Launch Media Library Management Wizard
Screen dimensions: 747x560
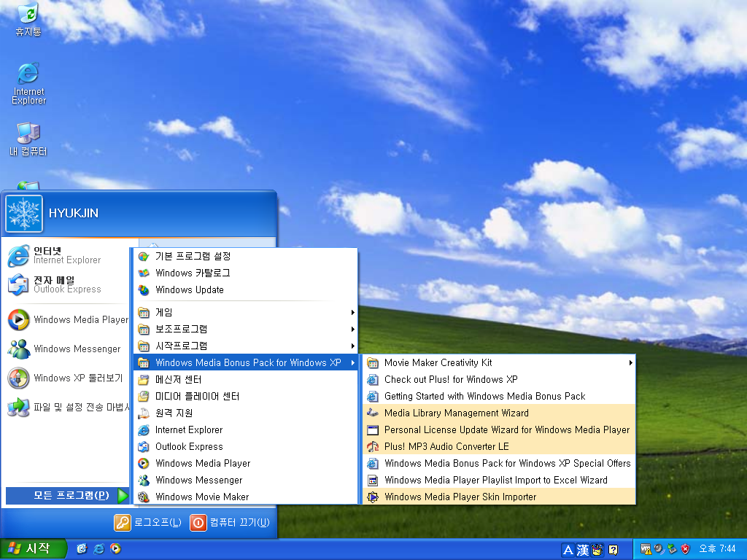click(x=499, y=413)
